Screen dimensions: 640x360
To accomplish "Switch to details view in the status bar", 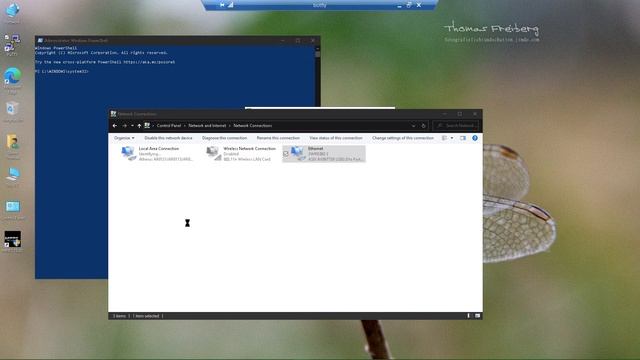I will [x=469, y=316].
